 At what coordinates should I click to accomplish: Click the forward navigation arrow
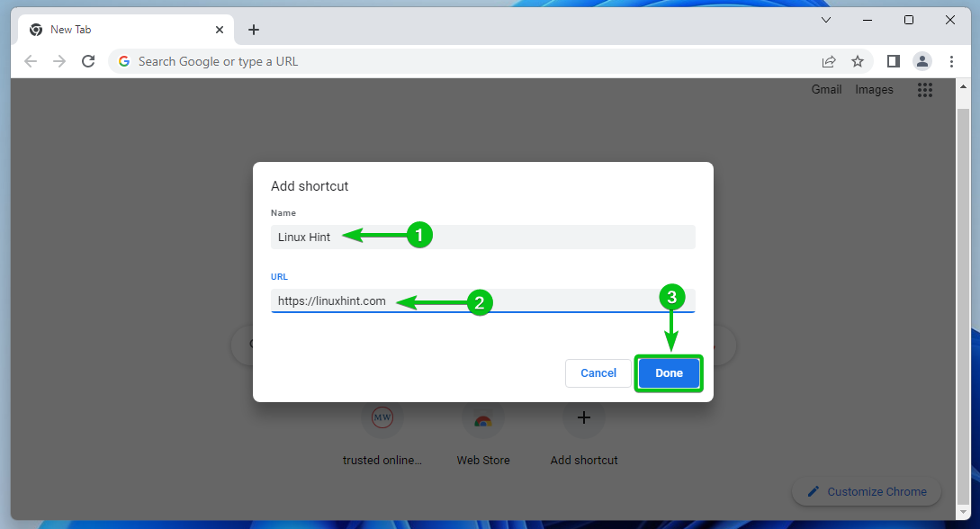coord(59,61)
